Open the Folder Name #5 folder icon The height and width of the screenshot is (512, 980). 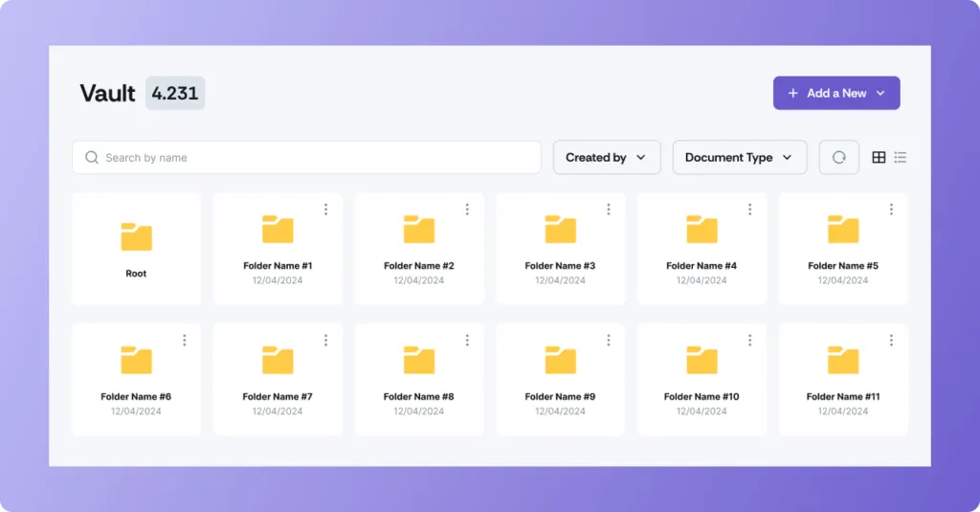[843, 229]
